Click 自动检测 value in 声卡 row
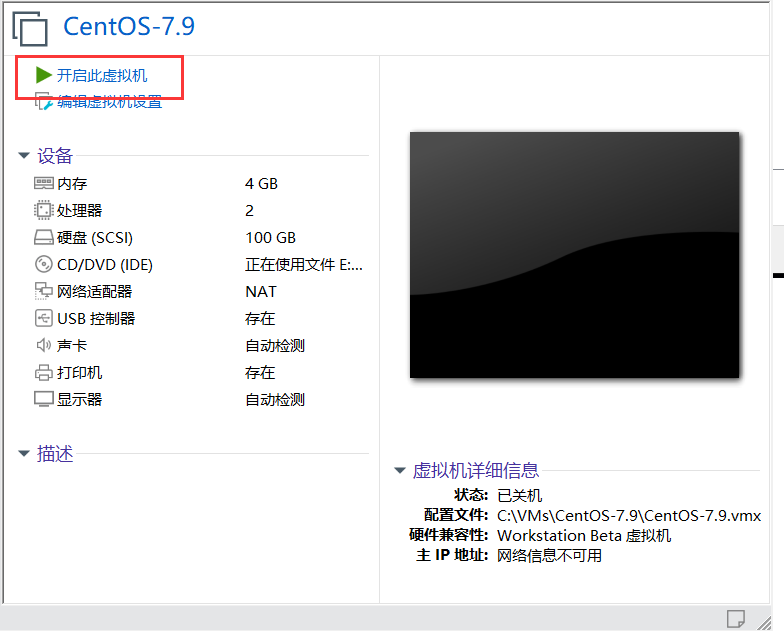 coord(275,346)
